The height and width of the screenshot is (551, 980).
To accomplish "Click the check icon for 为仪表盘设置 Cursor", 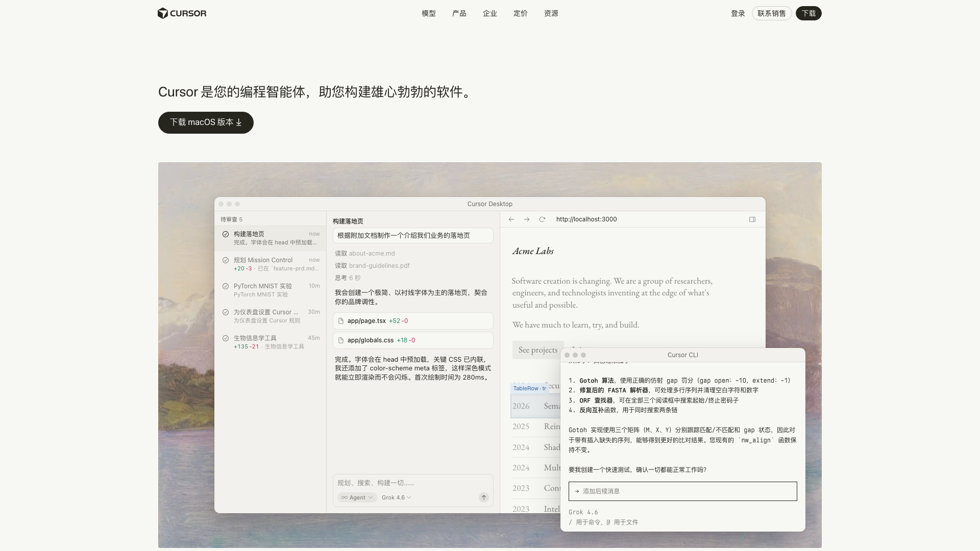I will coord(226,312).
